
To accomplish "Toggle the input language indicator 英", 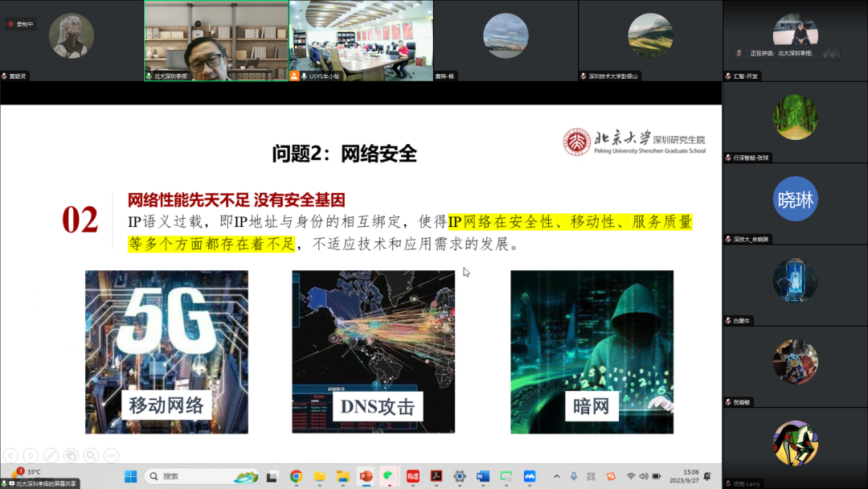I will tap(592, 476).
